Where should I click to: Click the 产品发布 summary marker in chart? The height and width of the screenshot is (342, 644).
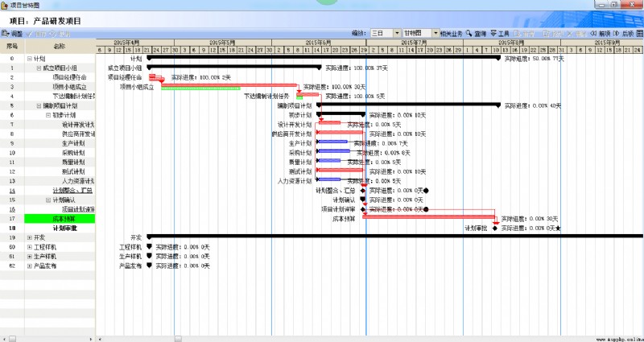[149, 266]
